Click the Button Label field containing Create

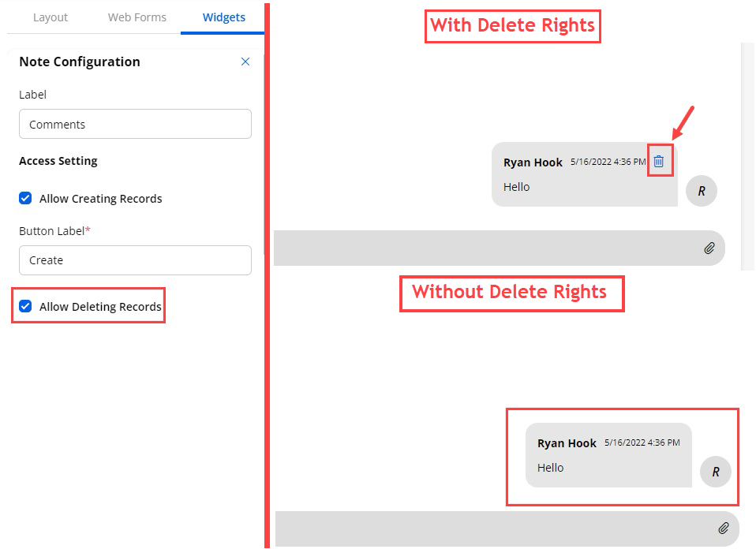pyautogui.click(x=135, y=260)
